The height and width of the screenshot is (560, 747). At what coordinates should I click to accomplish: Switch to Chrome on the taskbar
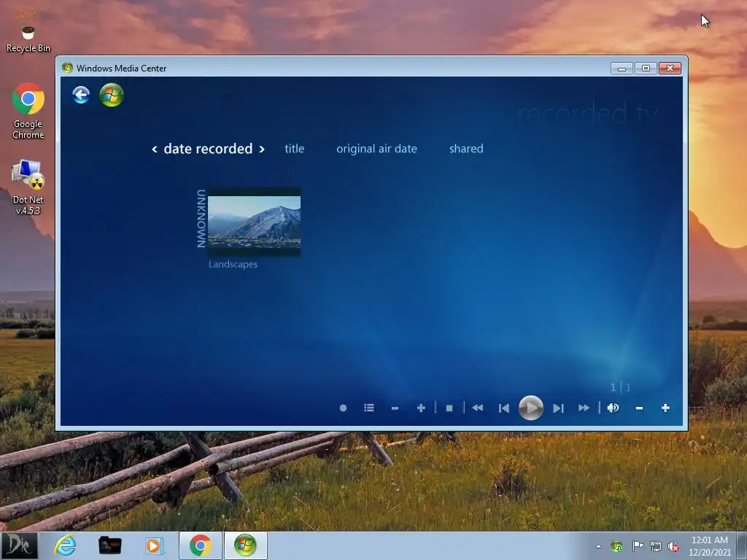201,545
